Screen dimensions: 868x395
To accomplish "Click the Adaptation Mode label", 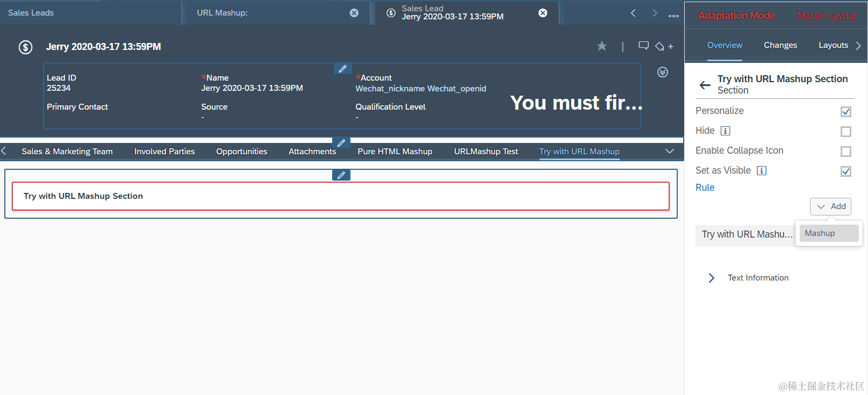I will pos(736,16).
